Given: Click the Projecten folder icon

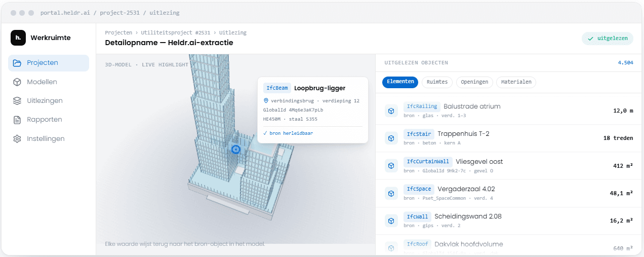Looking at the screenshot, I should click(x=17, y=63).
